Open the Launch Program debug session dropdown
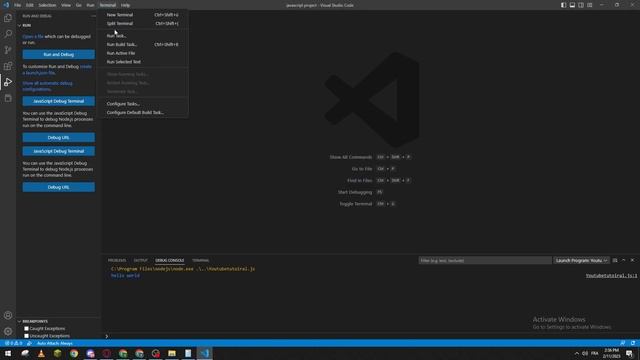The width and height of the screenshot is (640, 360). 581,260
